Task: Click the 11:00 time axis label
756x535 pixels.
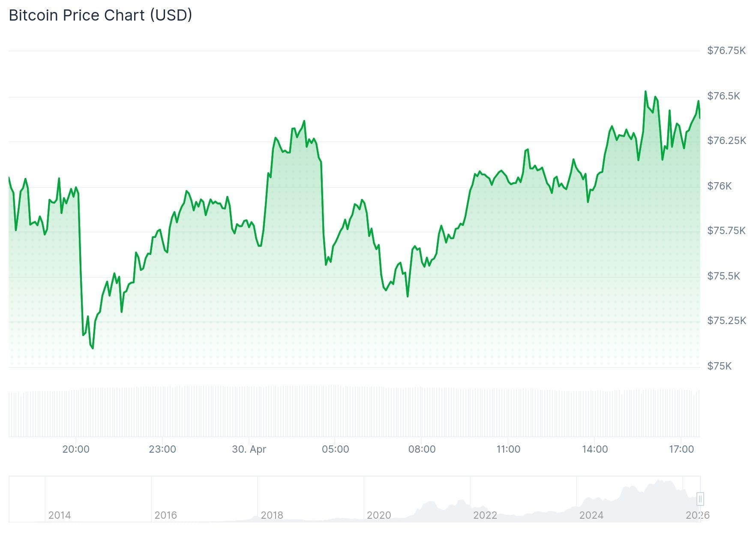Action: [509, 449]
